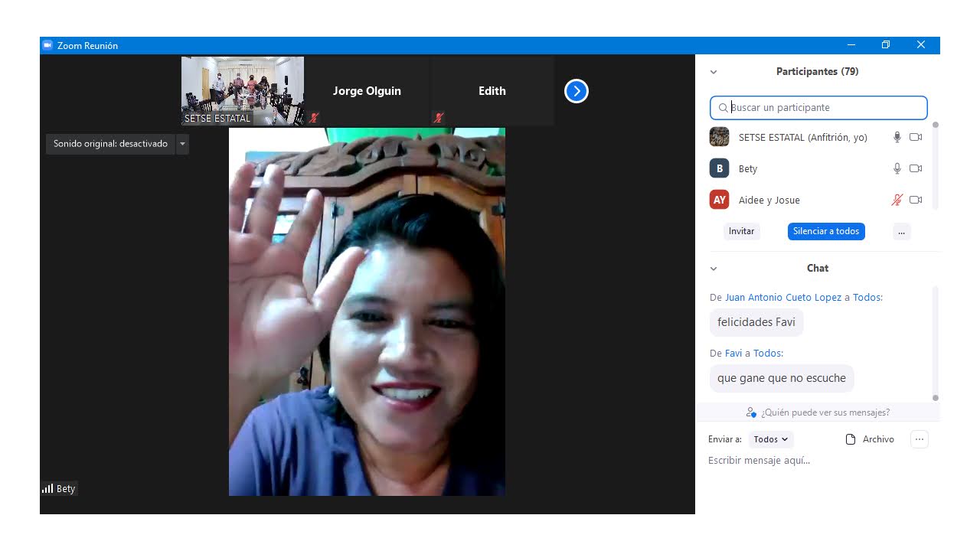This screenshot has height=551, width=980.
Task: Mute Bety using her microphone icon
Action: [897, 168]
